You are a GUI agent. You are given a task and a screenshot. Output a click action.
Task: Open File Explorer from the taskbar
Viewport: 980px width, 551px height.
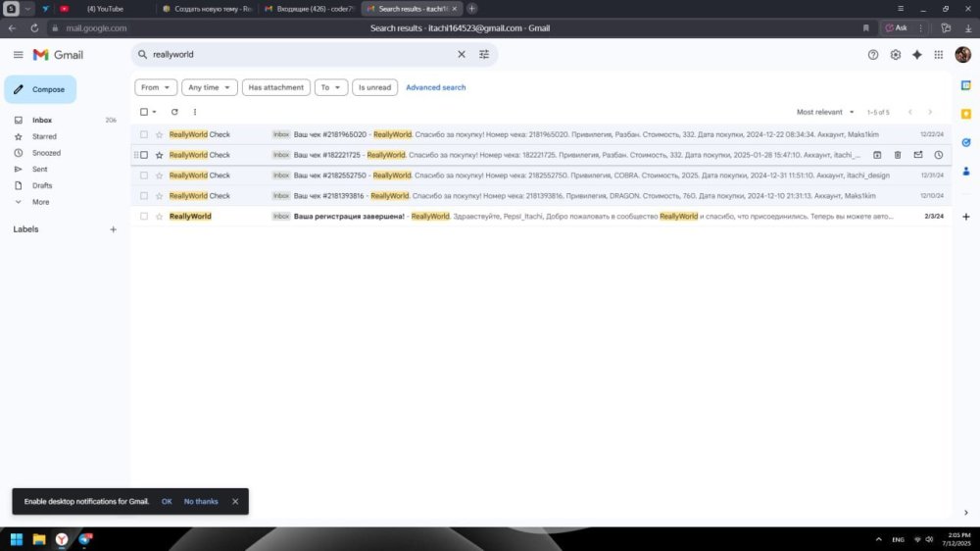click(x=39, y=539)
